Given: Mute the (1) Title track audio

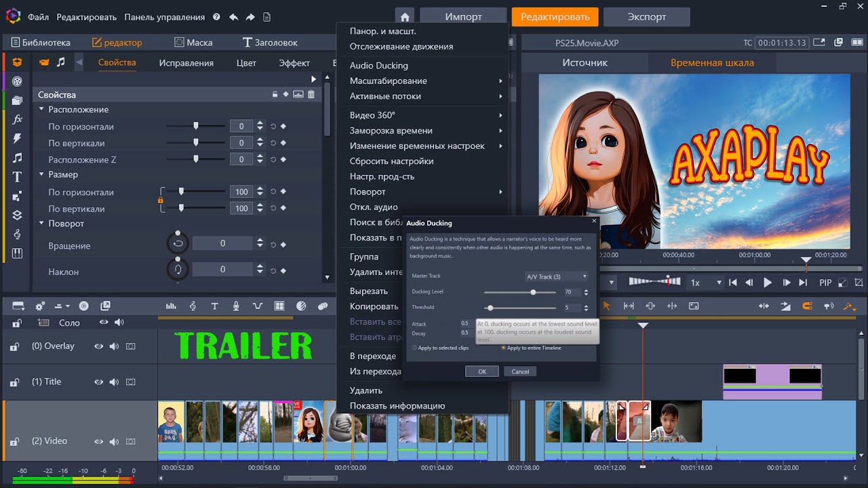Looking at the screenshot, I should coord(114,382).
